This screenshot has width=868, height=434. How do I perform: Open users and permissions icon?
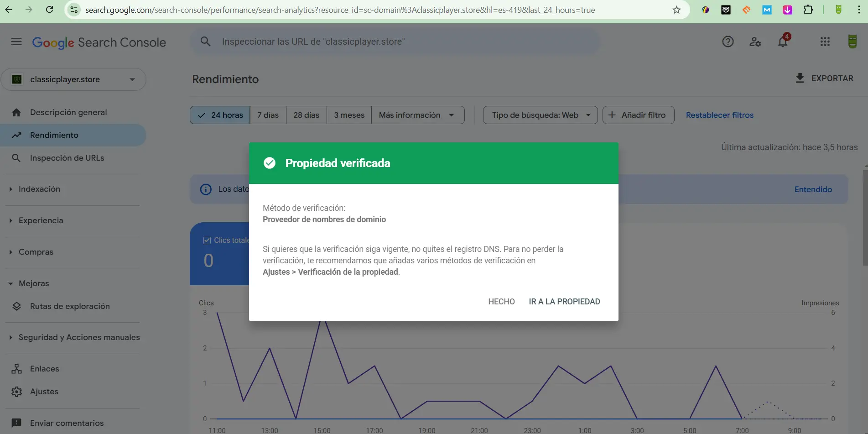(755, 42)
